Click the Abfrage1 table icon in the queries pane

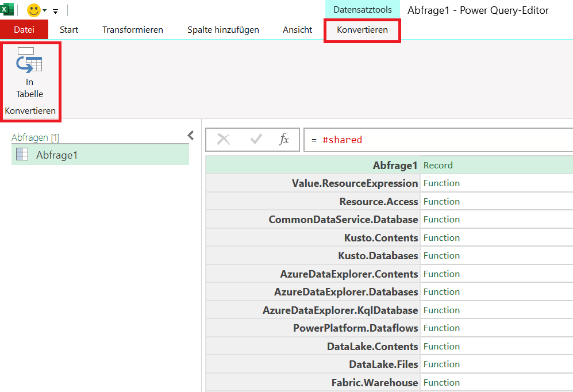pyautogui.click(x=22, y=154)
